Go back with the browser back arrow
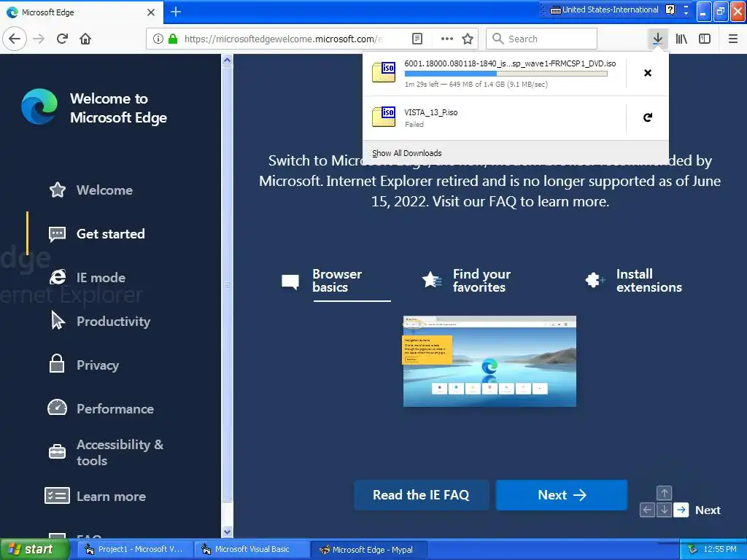 coord(15,39)
